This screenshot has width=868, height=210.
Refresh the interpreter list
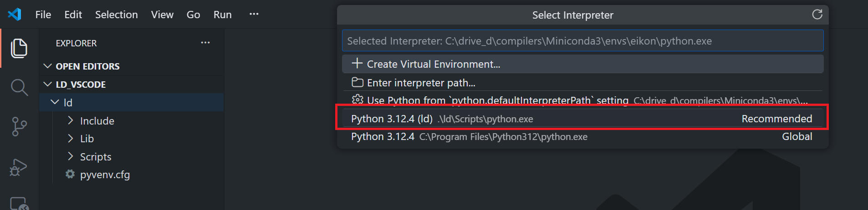(x=817, y=15)
